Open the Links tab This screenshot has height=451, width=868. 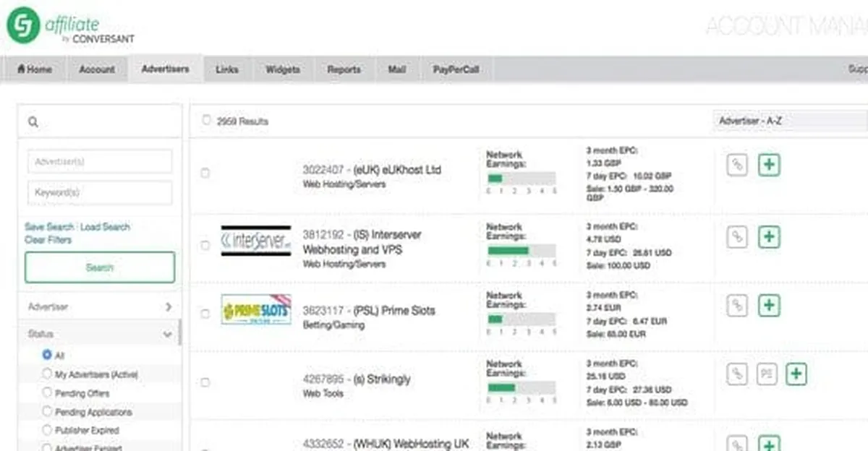click(227, 69)
